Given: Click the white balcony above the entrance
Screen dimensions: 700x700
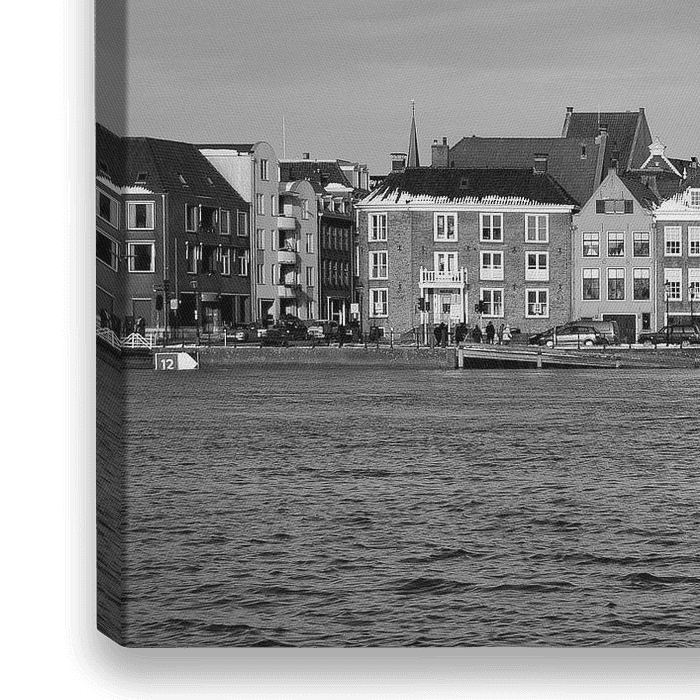Looking at the screenshot, I should 442,277.
